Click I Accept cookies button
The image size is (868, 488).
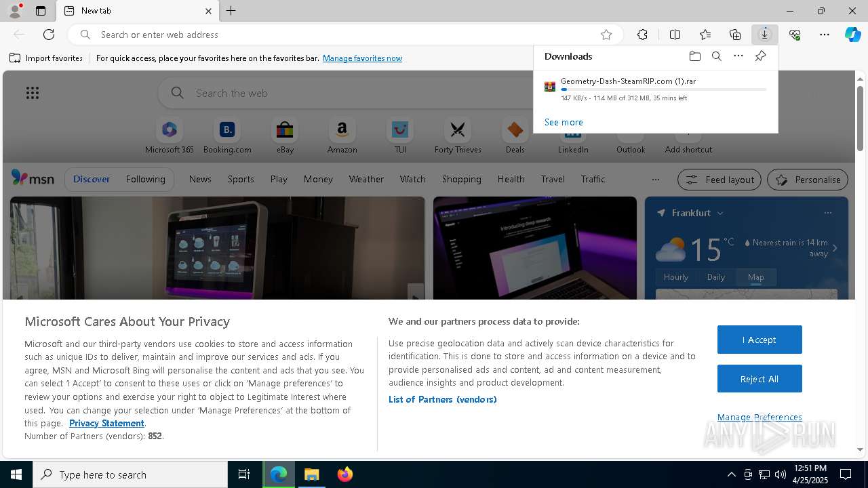759,340
